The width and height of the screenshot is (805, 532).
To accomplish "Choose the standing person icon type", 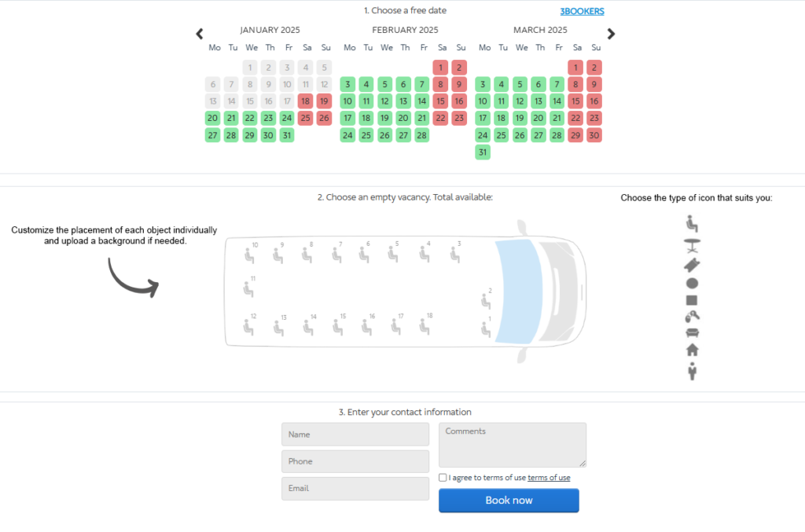I will click(x=692, y=372).
